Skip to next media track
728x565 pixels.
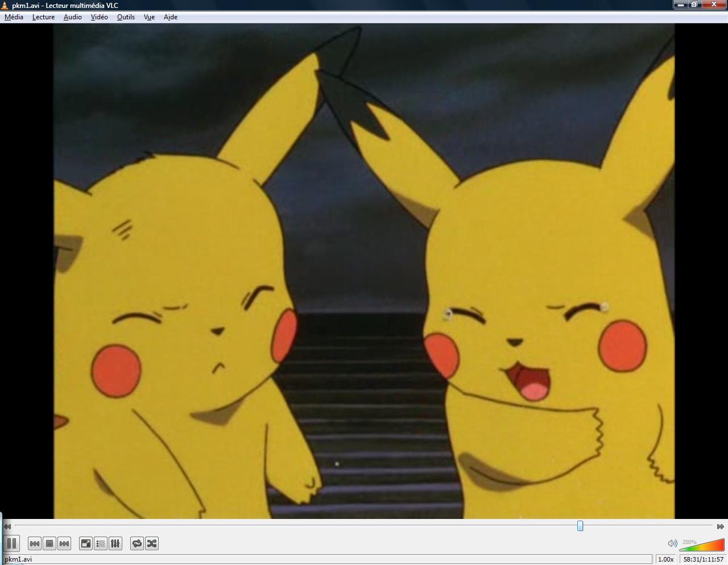pyautogui.click(x=64, y=543)
